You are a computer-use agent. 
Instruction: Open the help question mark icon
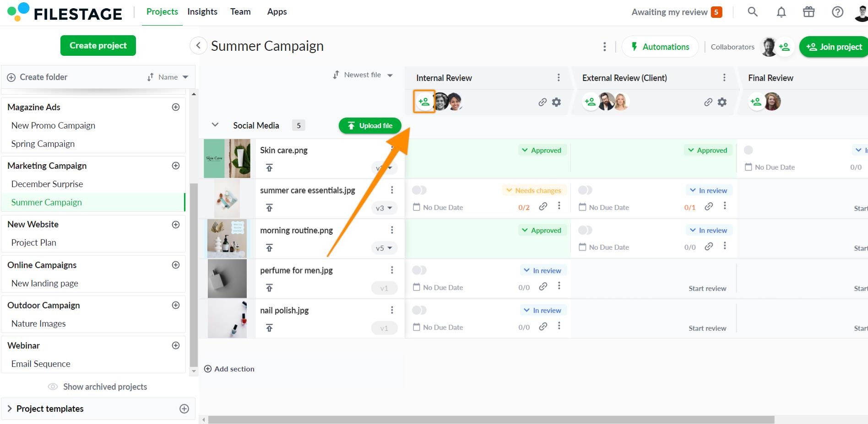click(x=837, y=12)
